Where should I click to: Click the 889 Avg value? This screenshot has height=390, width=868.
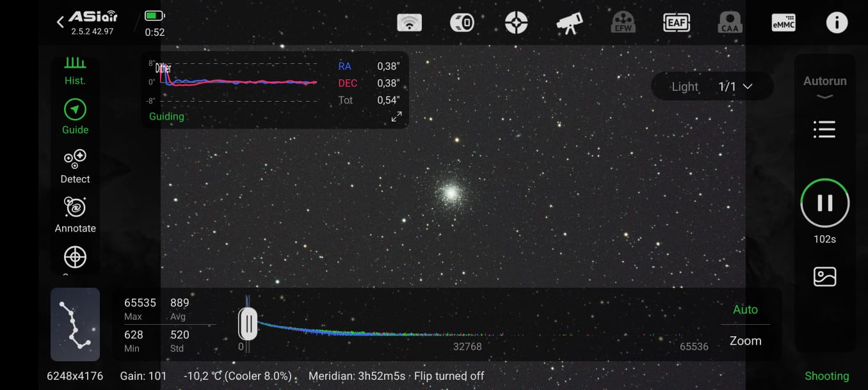180,302
